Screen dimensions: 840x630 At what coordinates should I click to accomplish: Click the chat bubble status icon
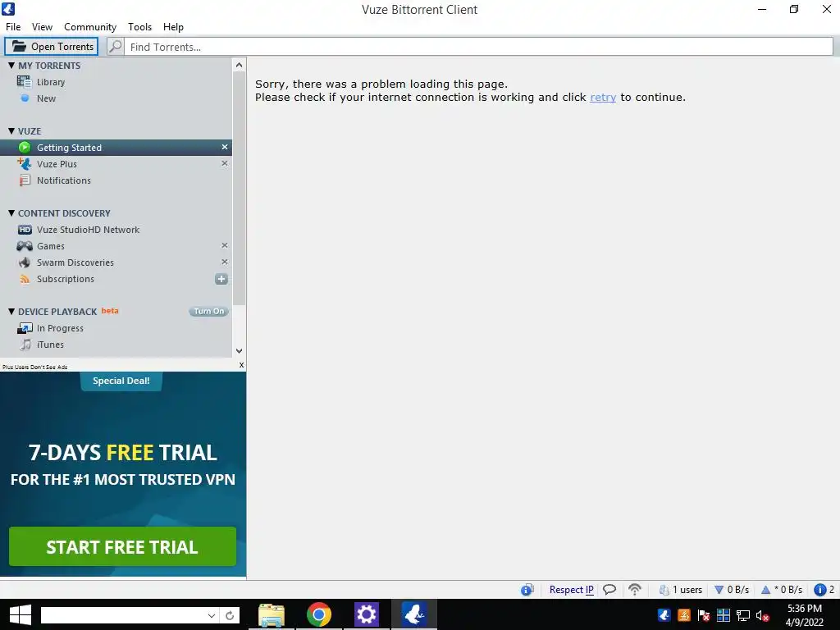click(609, 590)
